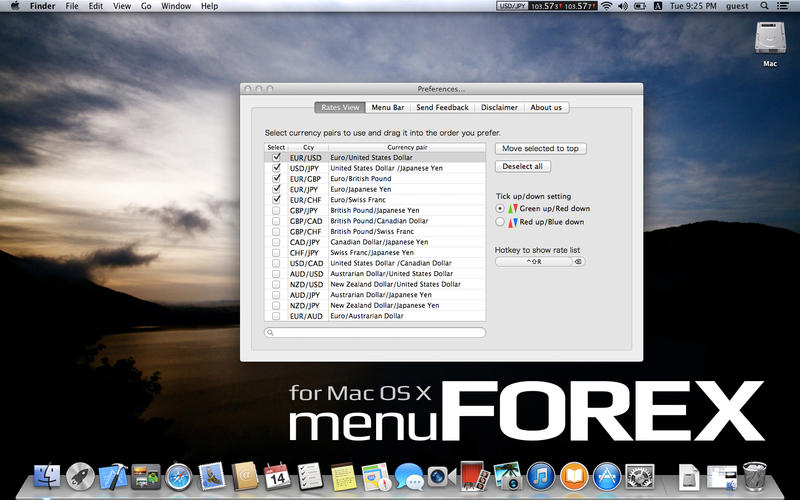Check the battery status icon
800x500 pixels.
[x=640, y=6]
